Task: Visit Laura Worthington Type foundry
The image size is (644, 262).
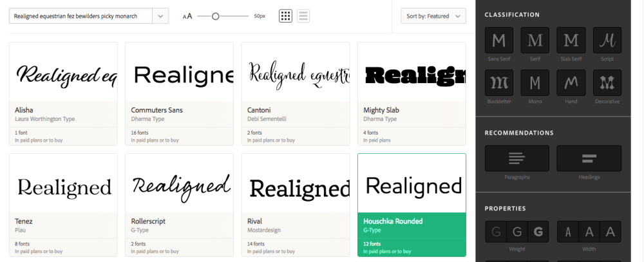Action: point(45,119)
